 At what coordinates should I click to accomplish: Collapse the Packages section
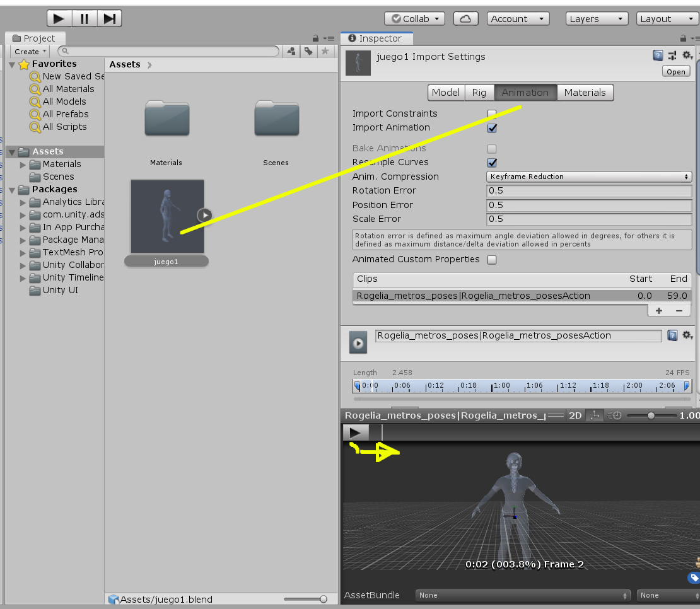click(x=12, y=190)
